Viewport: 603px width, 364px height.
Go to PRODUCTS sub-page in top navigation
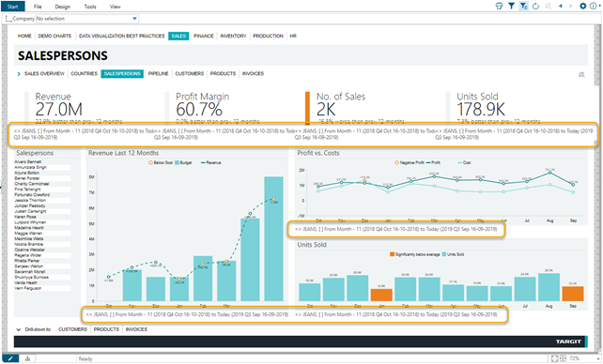(x=223, y=74)
